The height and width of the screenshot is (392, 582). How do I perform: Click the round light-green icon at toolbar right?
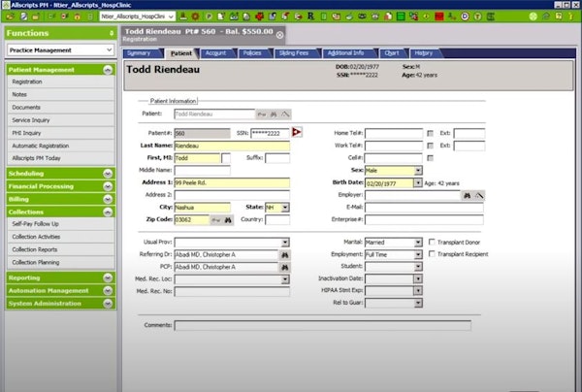(x=533, y=16)
